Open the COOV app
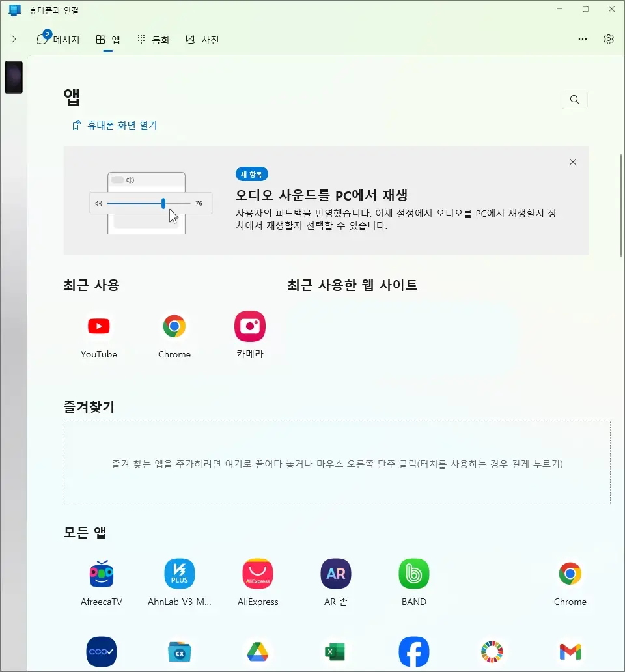This screenshot has width=625, height=672. coord(101,652)
